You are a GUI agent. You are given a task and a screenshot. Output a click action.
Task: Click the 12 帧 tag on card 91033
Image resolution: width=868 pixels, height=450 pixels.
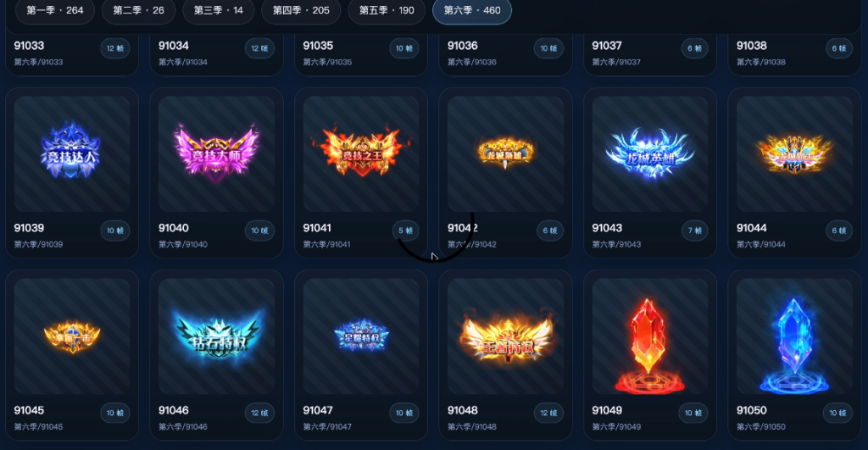click(114, 48)
